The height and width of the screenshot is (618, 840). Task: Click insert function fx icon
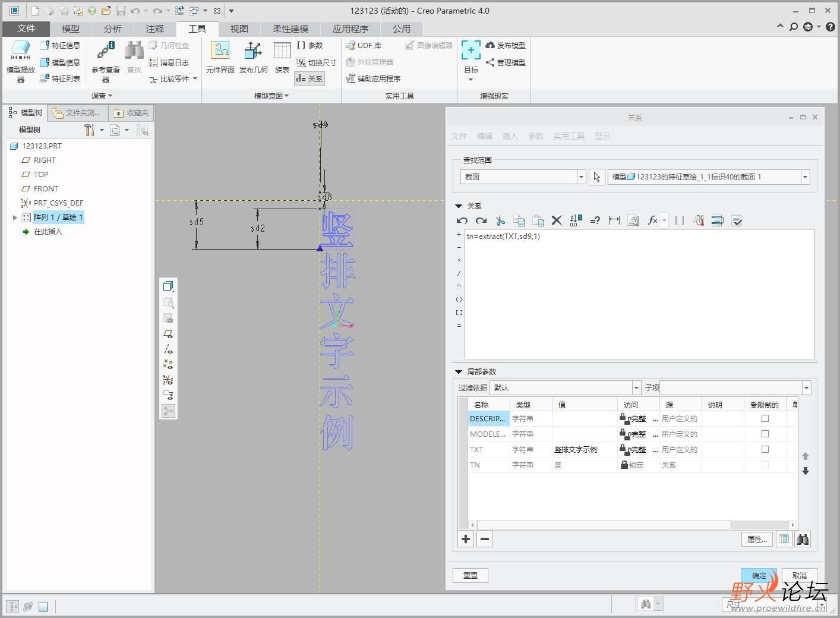(652, 220)
